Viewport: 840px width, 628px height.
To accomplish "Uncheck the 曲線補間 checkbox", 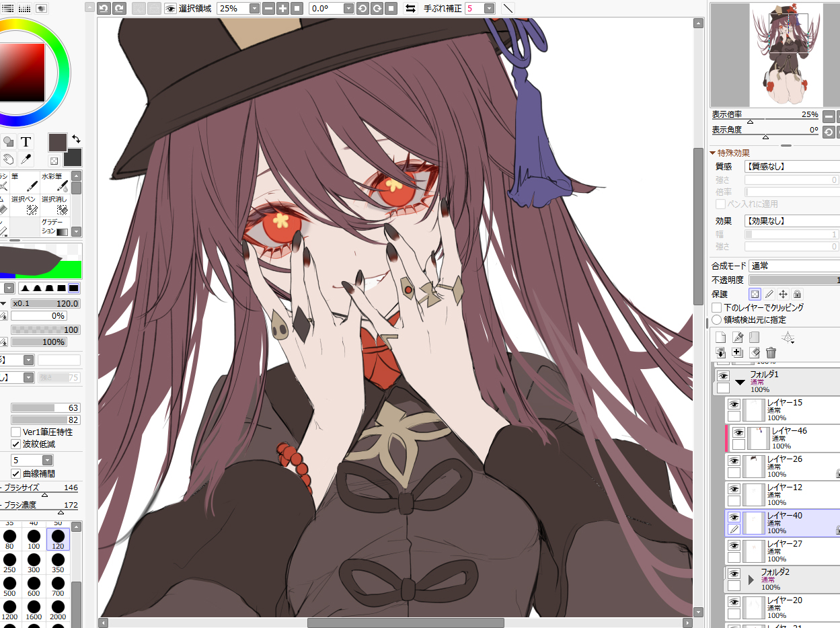I will coord(16,473).
